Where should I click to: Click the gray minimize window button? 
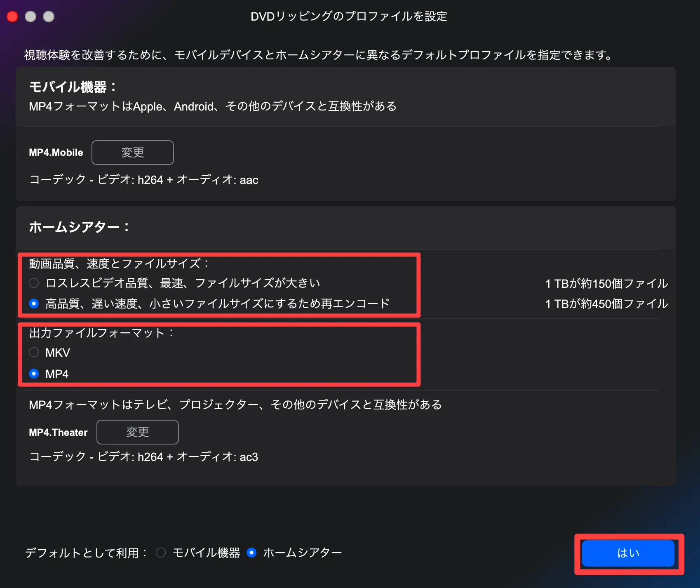point(31,16)
